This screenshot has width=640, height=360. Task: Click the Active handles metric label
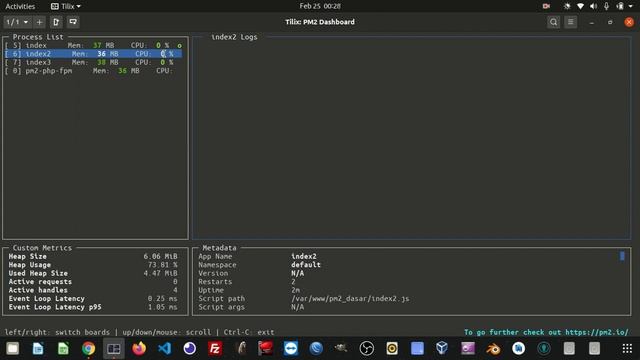click(x=38, y=290)
